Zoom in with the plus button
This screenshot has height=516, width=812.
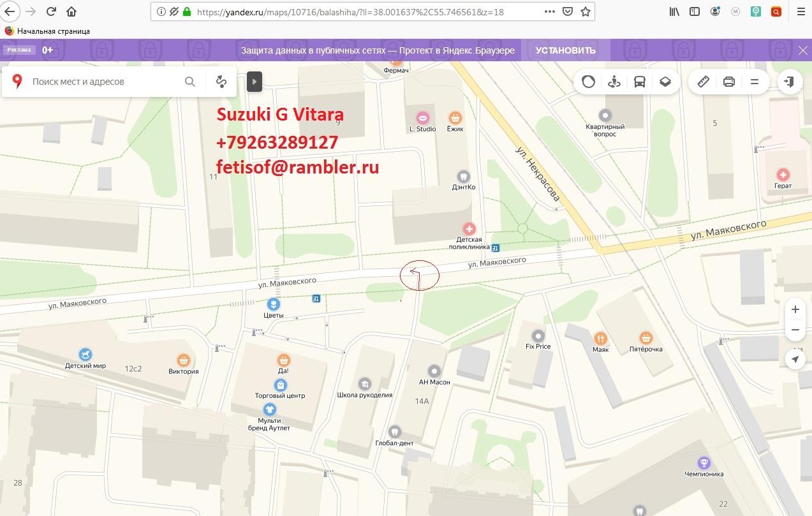(x=795, y=309)
